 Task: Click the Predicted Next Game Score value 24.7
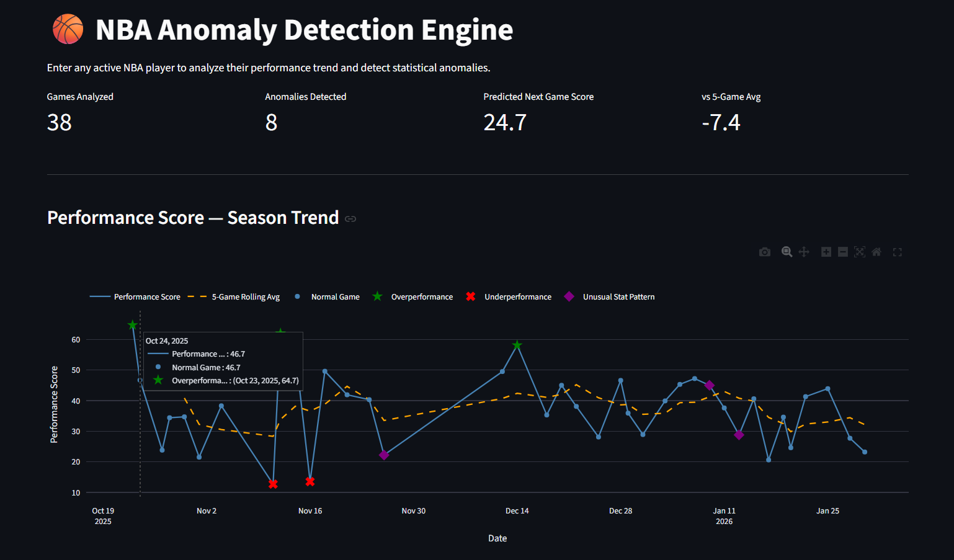[x=505, y=123]
